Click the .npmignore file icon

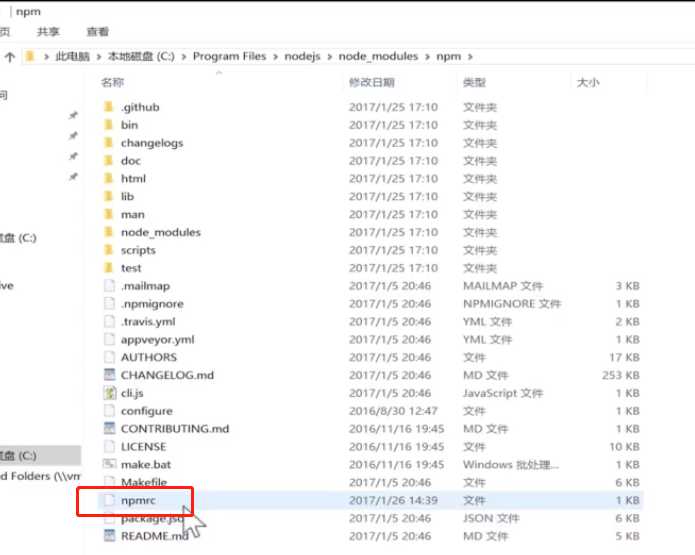(109, 303)
